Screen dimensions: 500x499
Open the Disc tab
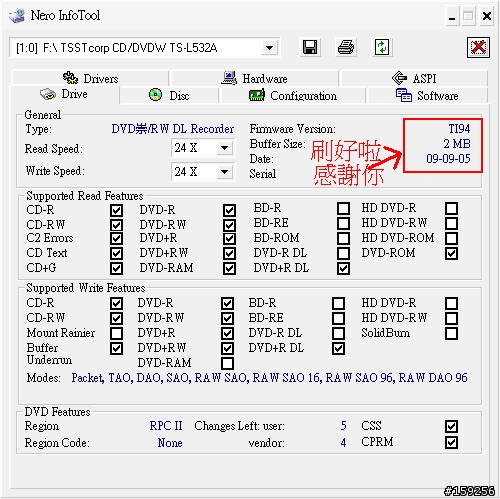(x=169, y=96)
